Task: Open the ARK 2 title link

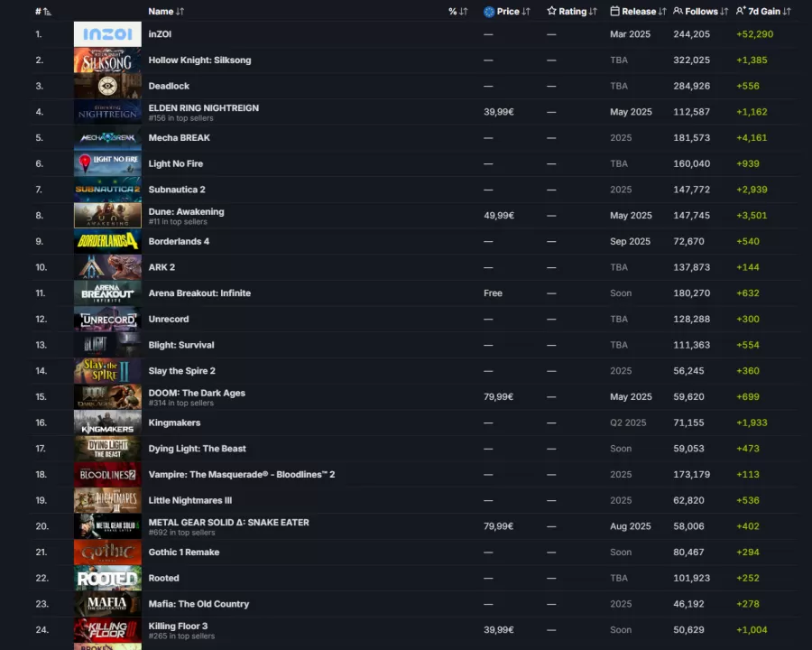Action: pos(161,267)
